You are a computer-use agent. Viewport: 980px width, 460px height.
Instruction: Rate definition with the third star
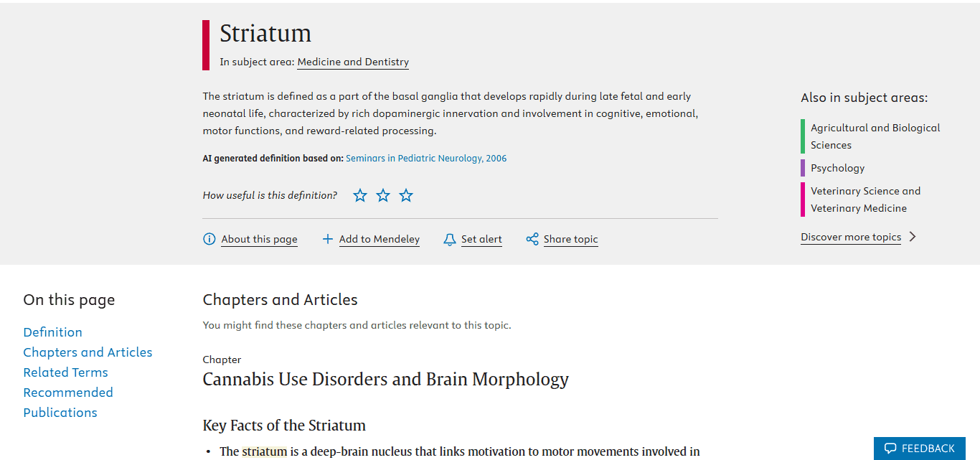pyautogui.click(x=406, y=195)
